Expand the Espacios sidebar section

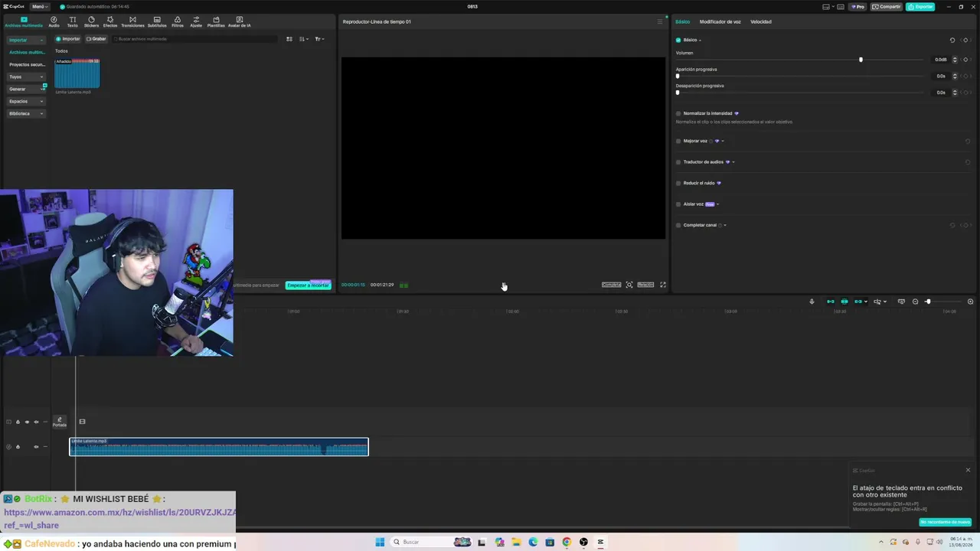(x=25, y=101)
